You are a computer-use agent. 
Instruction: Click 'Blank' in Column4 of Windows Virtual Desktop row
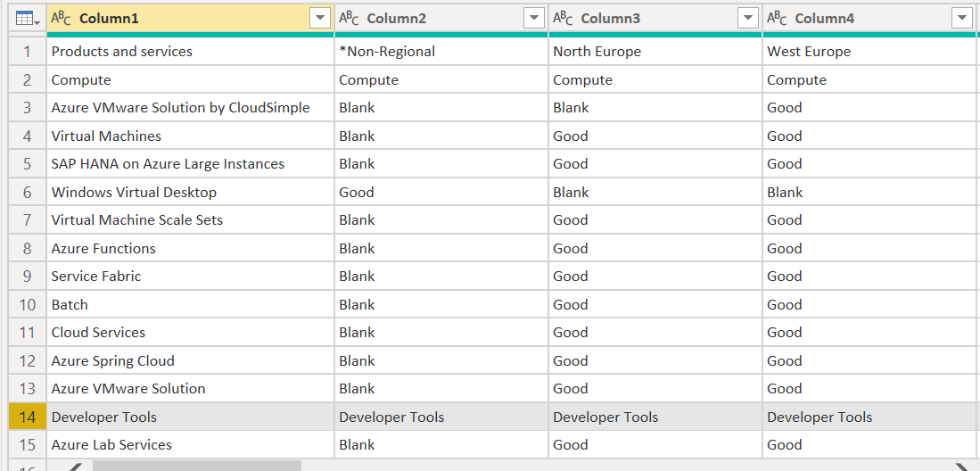[x=869, y=192]
